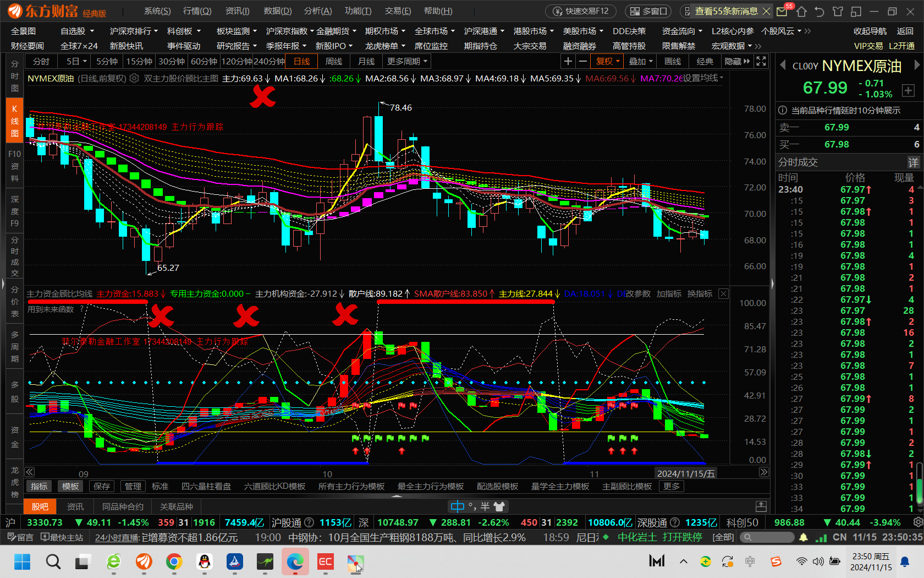Go to previous instrument with left arrow
Viewport: 924px width, 578px height.
click(x=783, y=66)
